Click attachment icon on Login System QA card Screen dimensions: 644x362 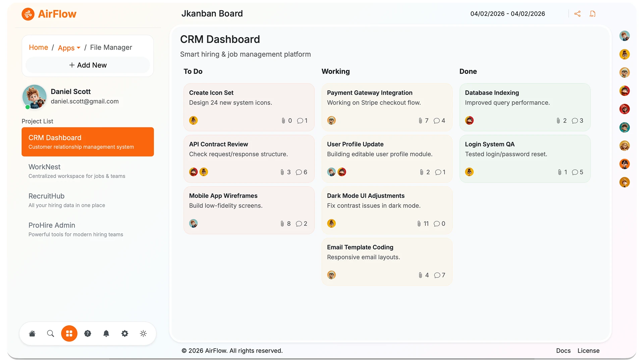559,172
